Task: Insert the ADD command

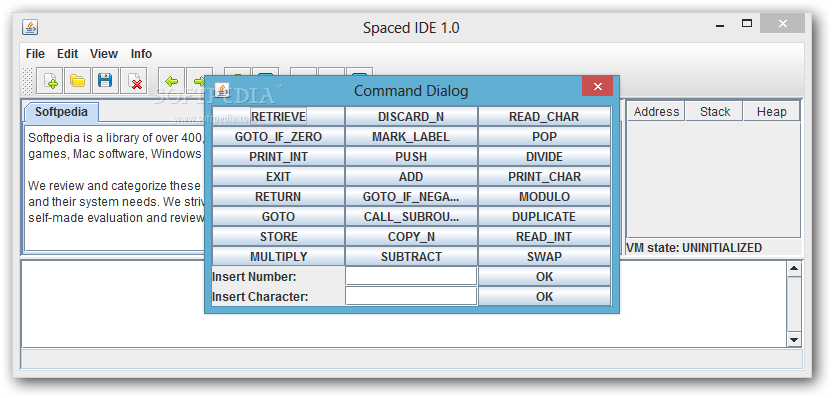Action: coord(411,176)
